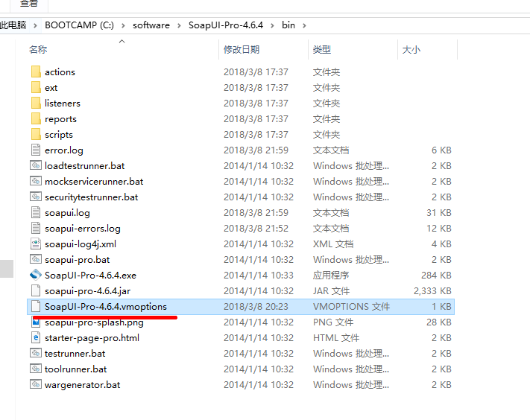Click the SoapUI-Pro-4.6.4.exe application icon
The image size is (530, 420).
[x=36, y=276]
